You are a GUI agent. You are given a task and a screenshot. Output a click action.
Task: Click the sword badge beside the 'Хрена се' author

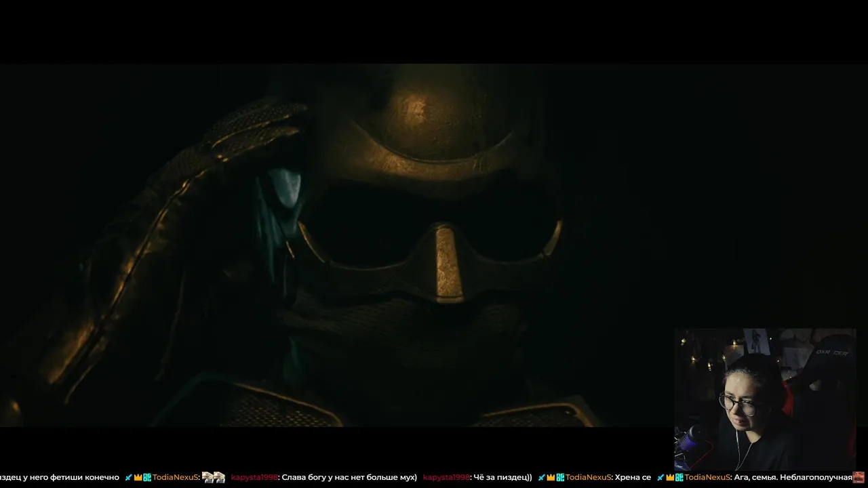pyautogui.click(x=542, y=477)
